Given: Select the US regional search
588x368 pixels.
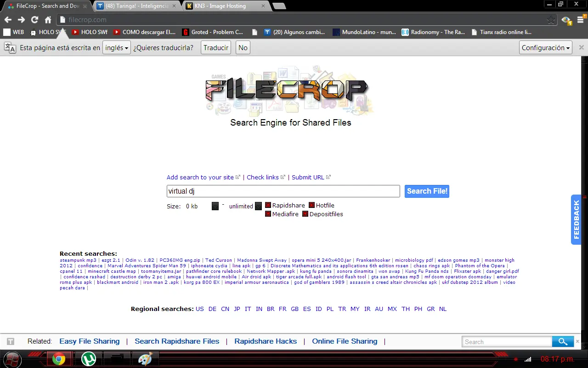Looking at the screenshot, I should point(200,309).
